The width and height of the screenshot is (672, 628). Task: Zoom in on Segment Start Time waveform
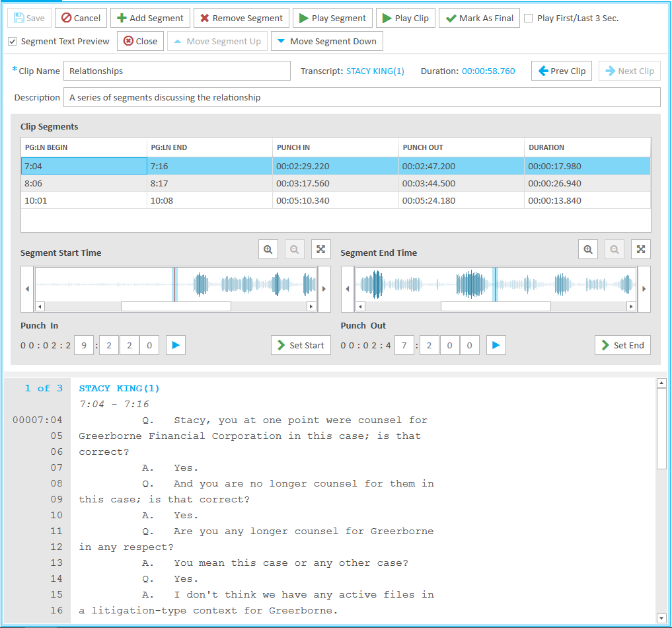[x=268, y=249]
